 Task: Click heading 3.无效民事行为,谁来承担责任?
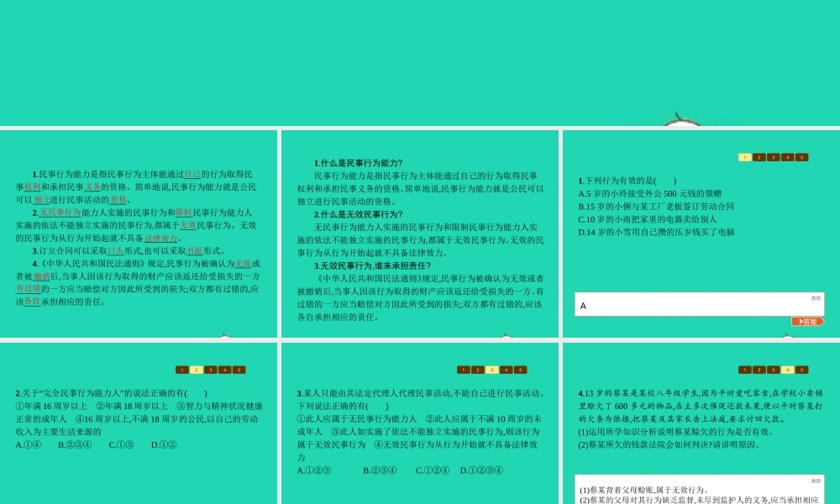(372, 266)
